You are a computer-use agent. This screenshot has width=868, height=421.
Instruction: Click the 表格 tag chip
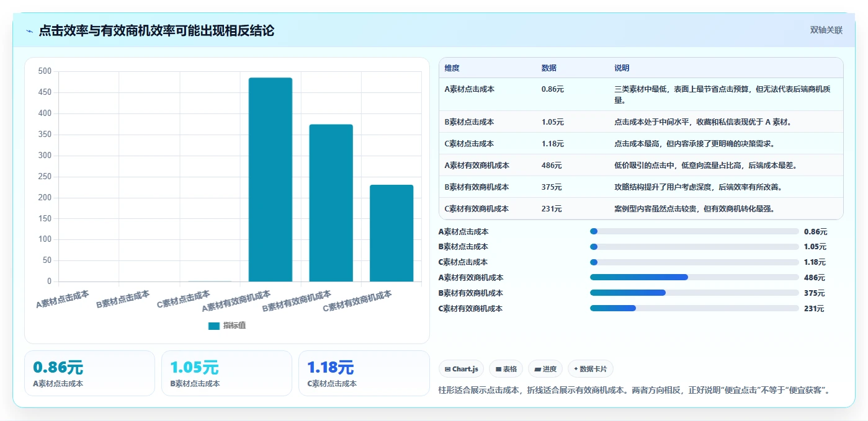pyautogui.click(x=506, y=369)
